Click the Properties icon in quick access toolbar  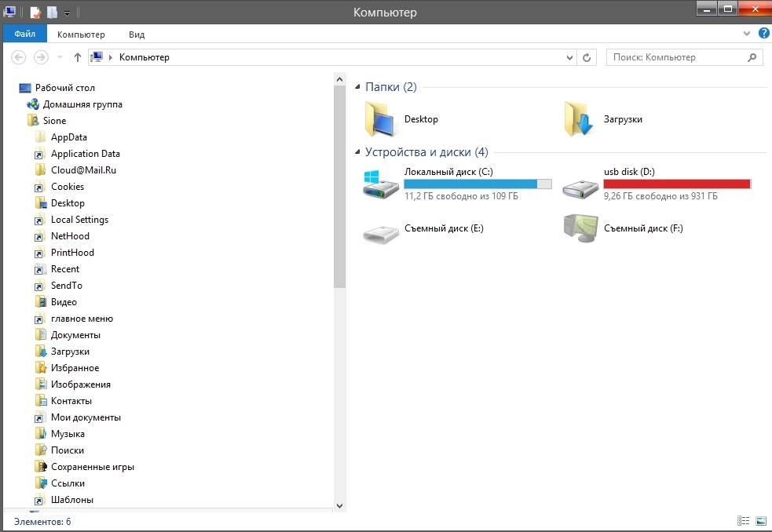click(35, 12)
